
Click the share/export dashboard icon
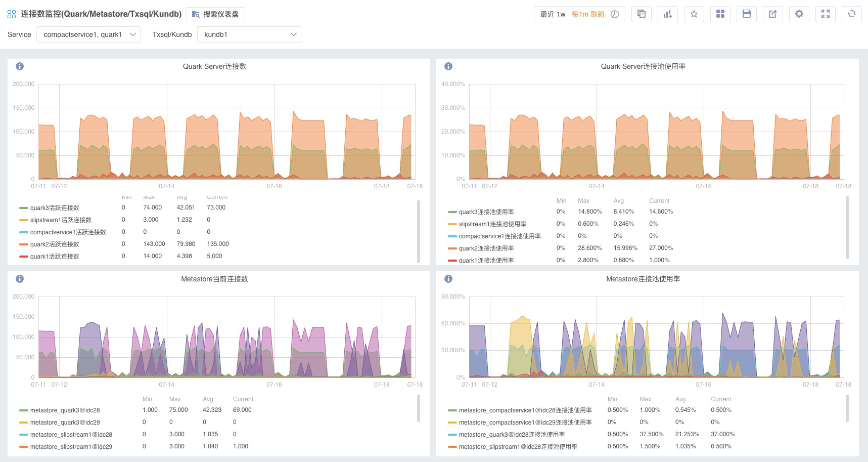point(773,14)
